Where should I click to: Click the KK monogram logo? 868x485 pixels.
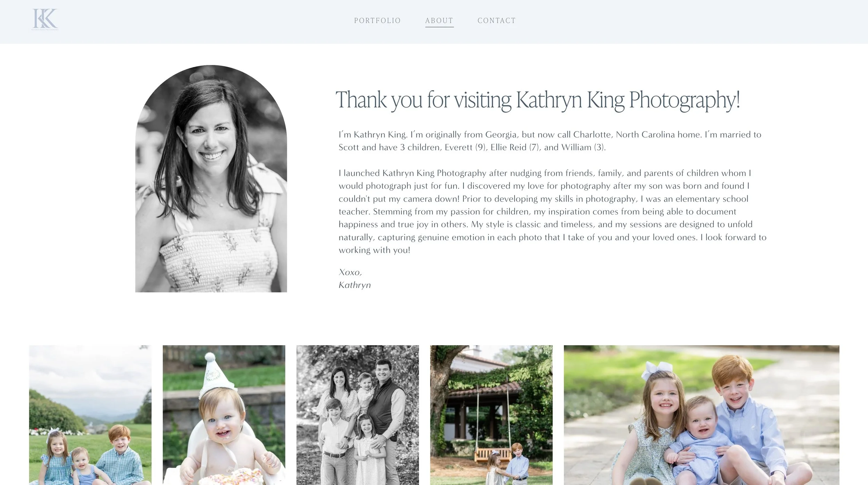coord(45,19)
